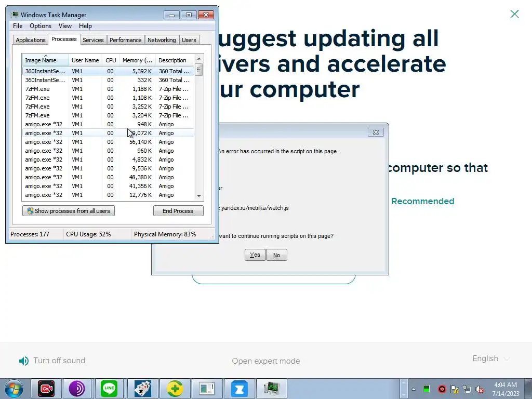
Task: Close the script error dialog
Action: 376,132
